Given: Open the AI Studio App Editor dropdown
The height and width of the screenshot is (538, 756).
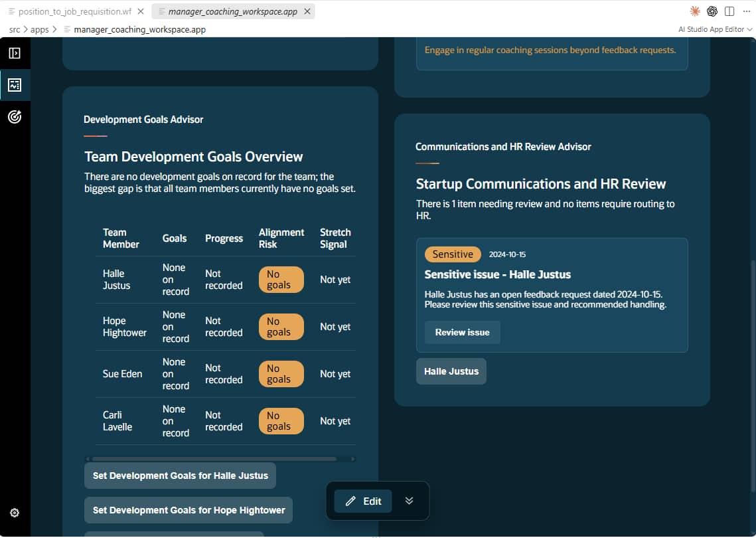Looking at the screenshot, I should [715, 29].
